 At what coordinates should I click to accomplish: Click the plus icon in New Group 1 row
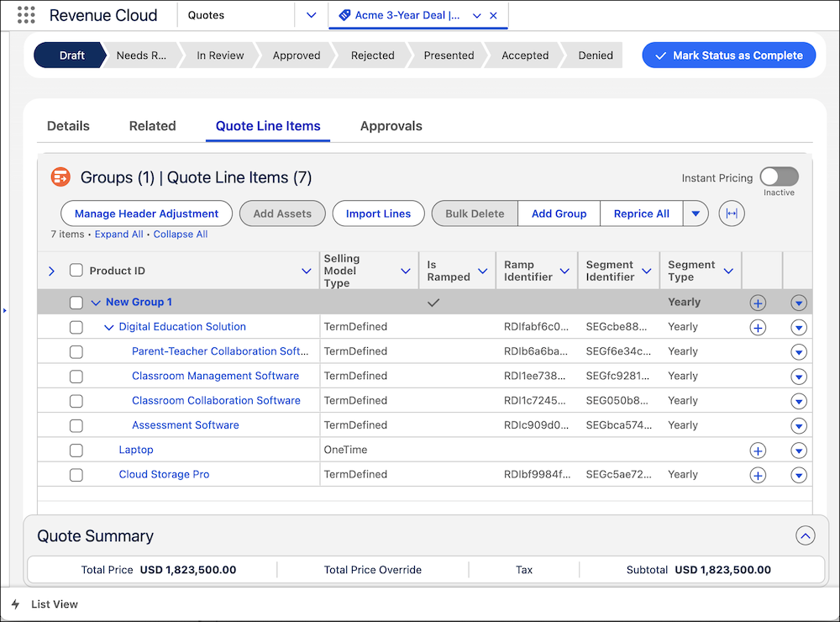pyautogui.click(x=758, y=303)
